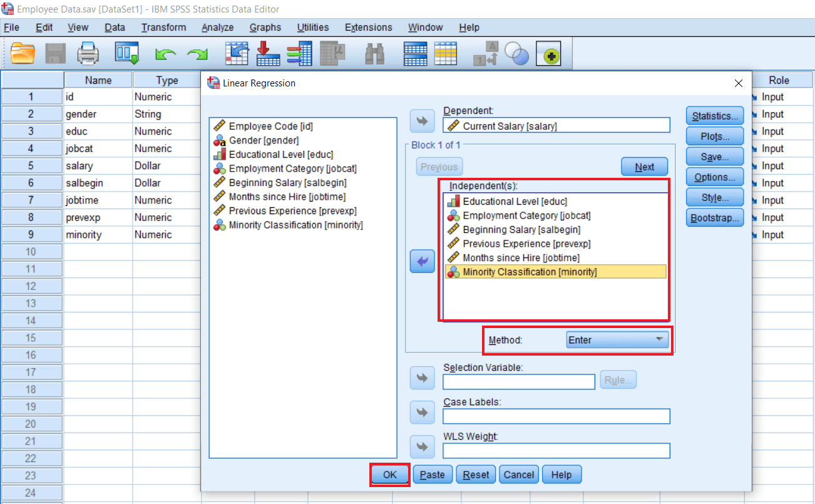Click the arrow button beside WLS Weight
The width and height of the screenshot is (815, 504).
click(422, 447)
